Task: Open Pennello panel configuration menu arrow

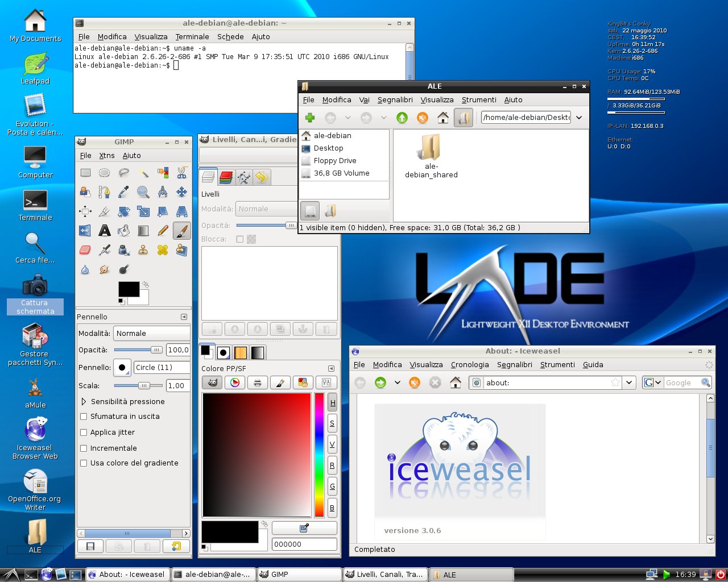Action: (184, 317)
